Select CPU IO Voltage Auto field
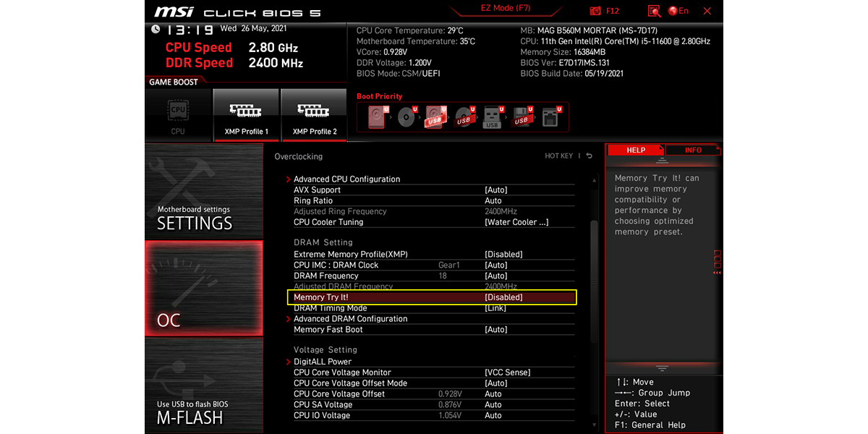The width and height of the screenshot is (868, 434). tap(434, 415)
